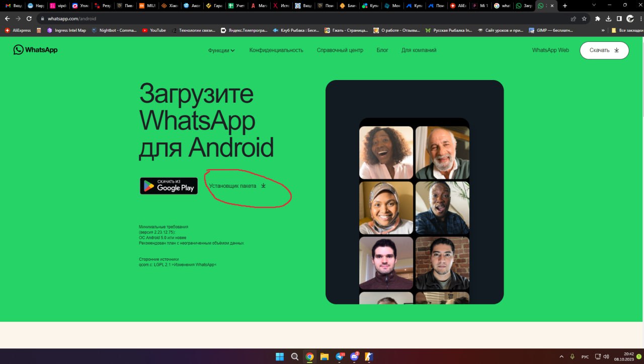Toggle the Chrome side panel icon
Screen dimensions: 644x364
(x=619, y=19)
